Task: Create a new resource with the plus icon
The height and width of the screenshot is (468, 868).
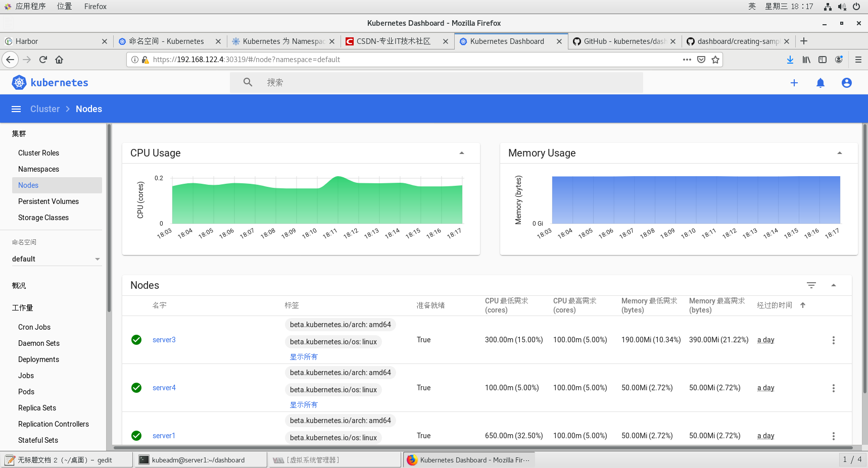Action: [x=794, y=82]
